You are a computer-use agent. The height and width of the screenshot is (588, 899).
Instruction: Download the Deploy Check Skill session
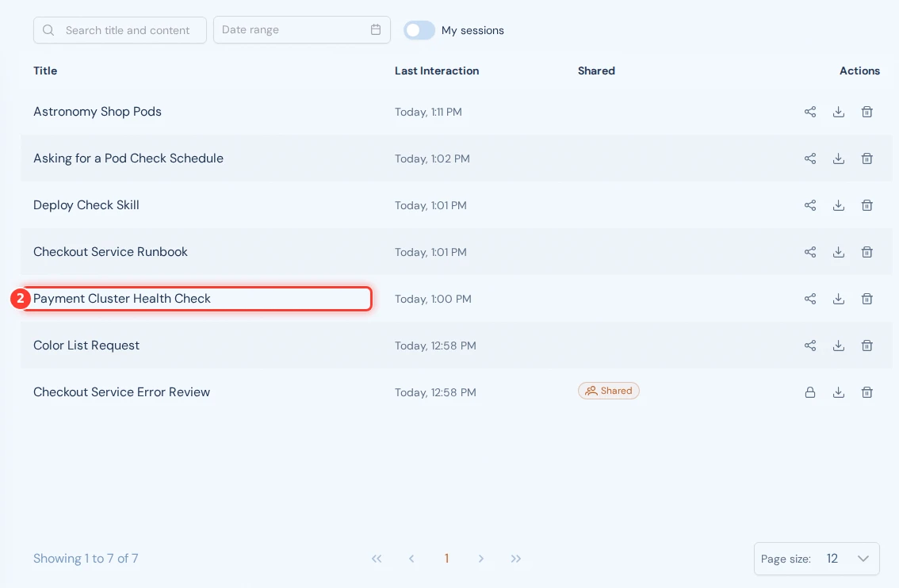(838, 205)
